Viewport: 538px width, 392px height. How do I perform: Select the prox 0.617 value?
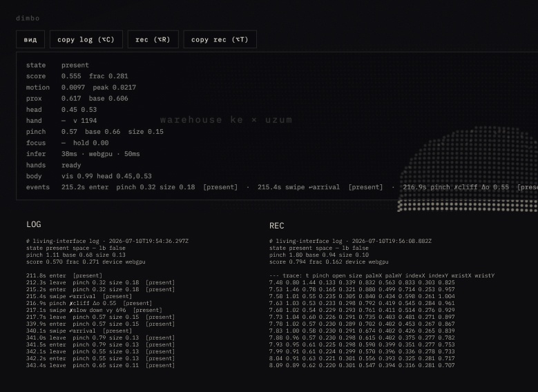pyautogui.click(x=71, y=99)
